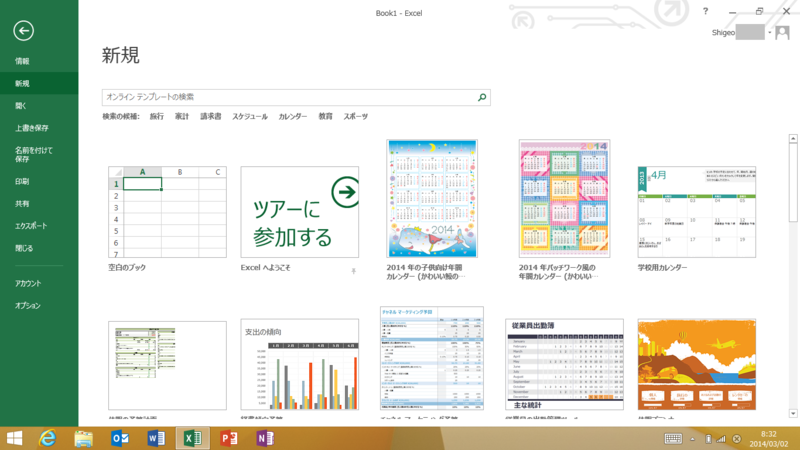The height and width of the screenshot is (450, 800).
Task: Select the 学校用カレンダー template
Action: 697,212
